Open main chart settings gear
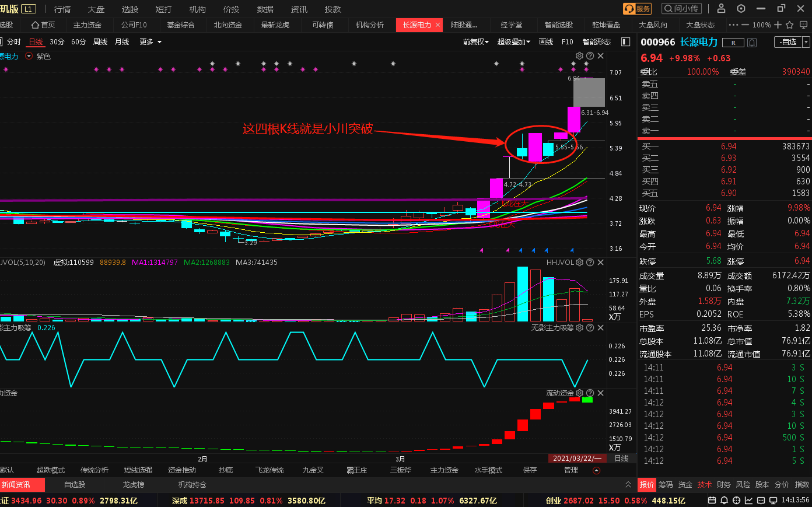This screenshot has height=507, width=812. pos(579,56)
